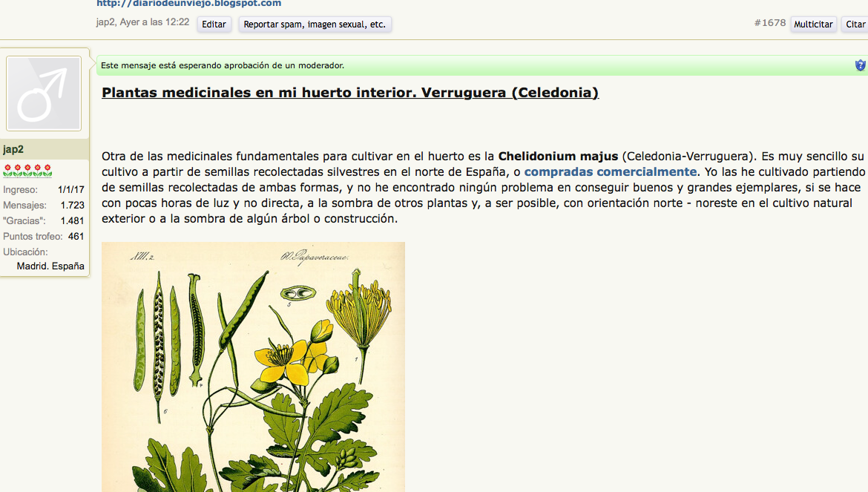Follow the 'compradas comercialmente' link
Viewport: 868px width, 492px height.
[610, 171]
